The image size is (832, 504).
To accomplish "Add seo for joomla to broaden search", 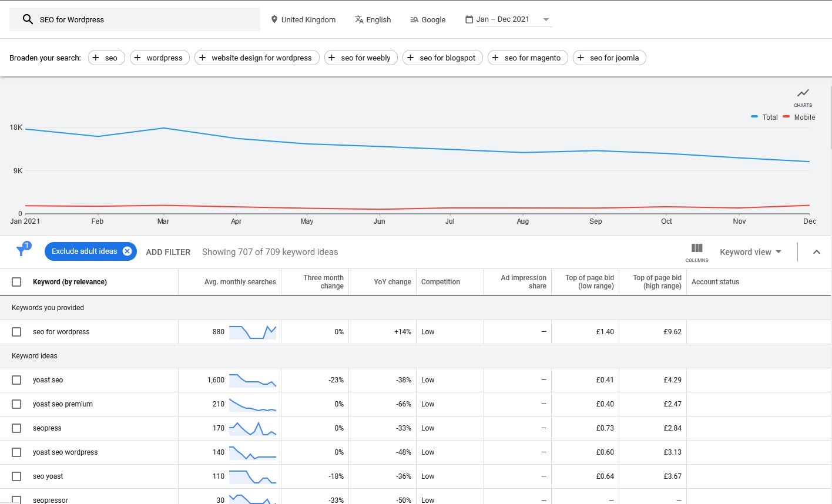I will (609, 58).
